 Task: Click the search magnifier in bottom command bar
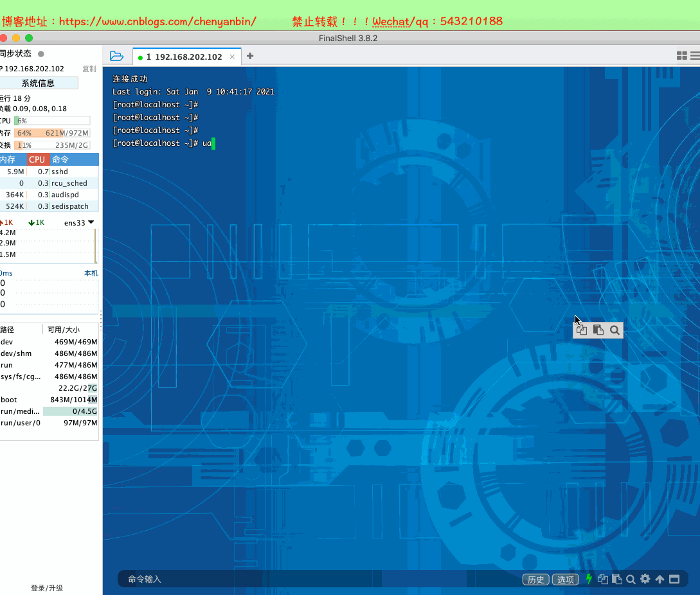(631, 580)
